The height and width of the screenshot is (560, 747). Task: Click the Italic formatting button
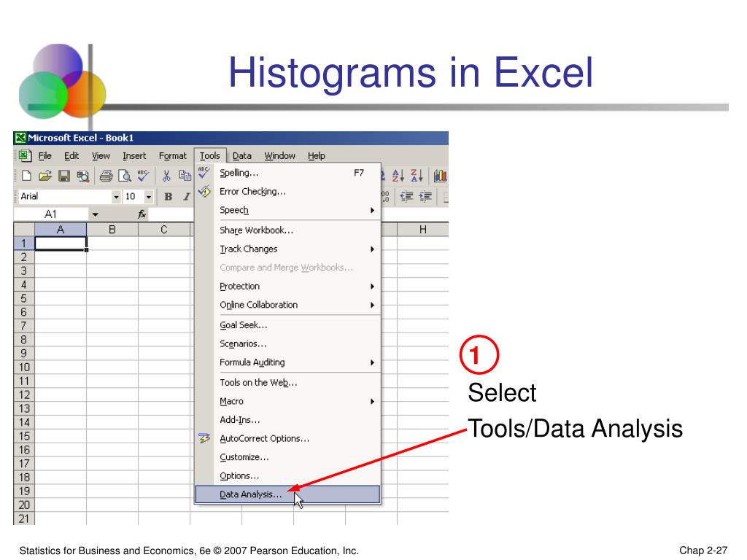[187, 197]
